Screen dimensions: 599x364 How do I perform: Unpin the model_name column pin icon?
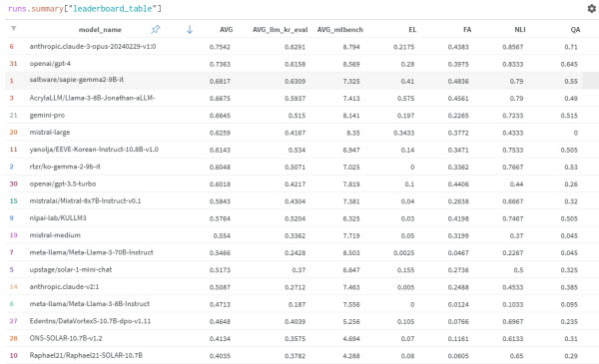[155, 29]
